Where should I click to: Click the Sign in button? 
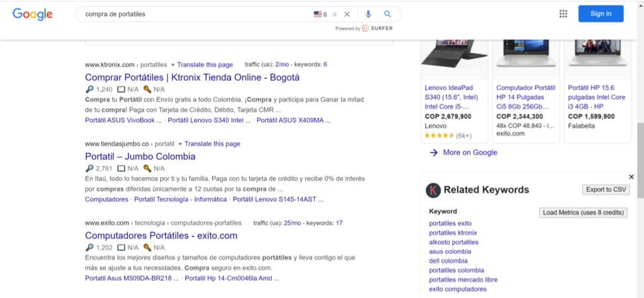point(600,14)
